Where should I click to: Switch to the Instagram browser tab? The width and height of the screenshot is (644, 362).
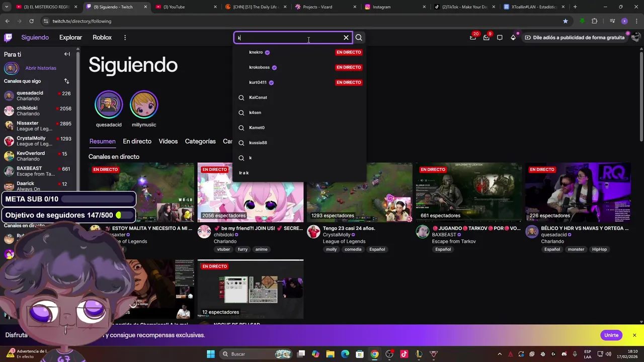395,7
